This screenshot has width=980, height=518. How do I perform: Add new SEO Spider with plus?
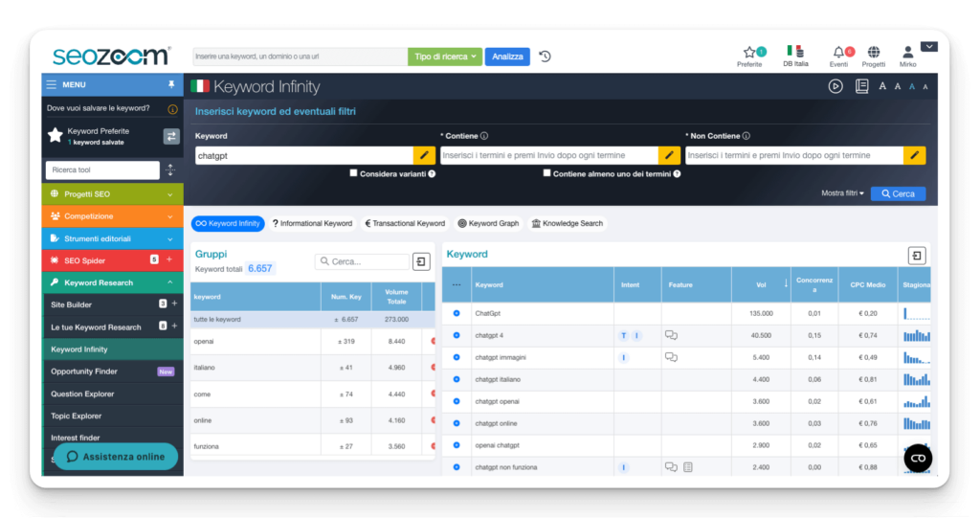click(x=169, y=259)
